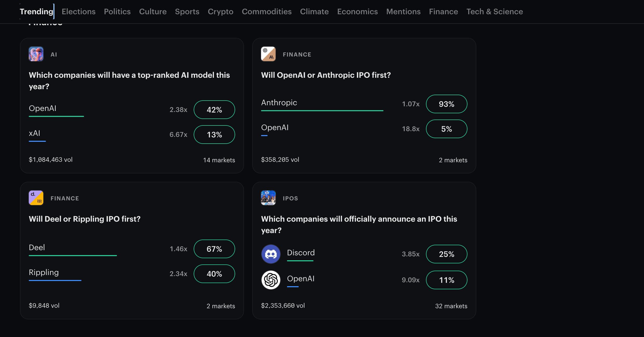The height and width of the screenshot is (337, 644).
Task: Click the Rippling outcome label
Action: [x=44, y=272]
